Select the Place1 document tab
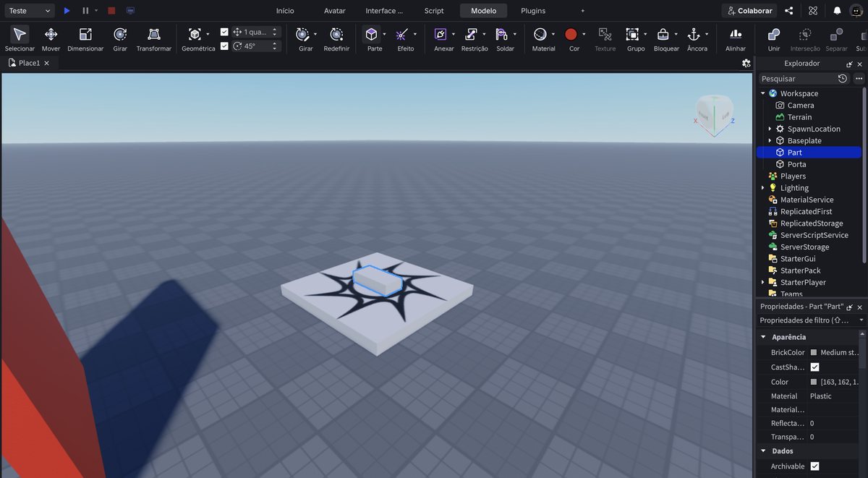 (29, 63)
